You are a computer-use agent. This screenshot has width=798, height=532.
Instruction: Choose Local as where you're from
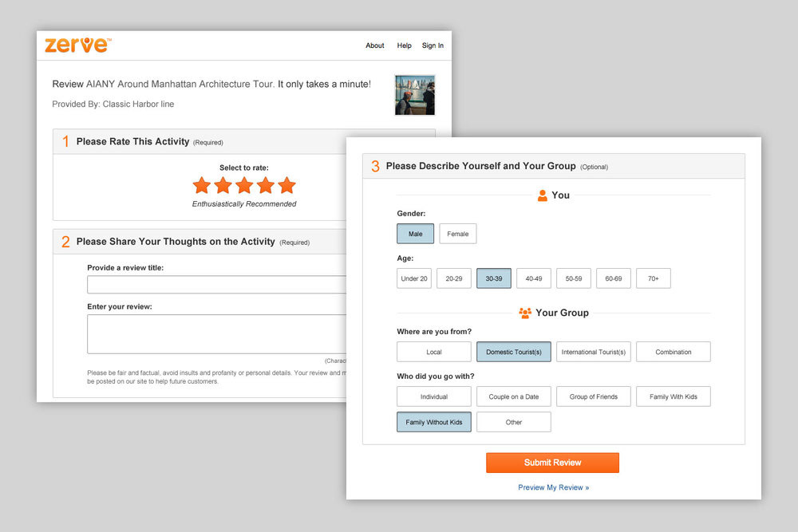[x=434, y=352]
